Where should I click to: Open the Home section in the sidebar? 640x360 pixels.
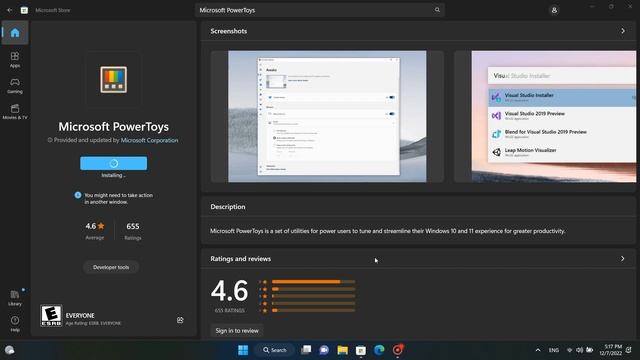pyautogui.click(x=15, y=33)
